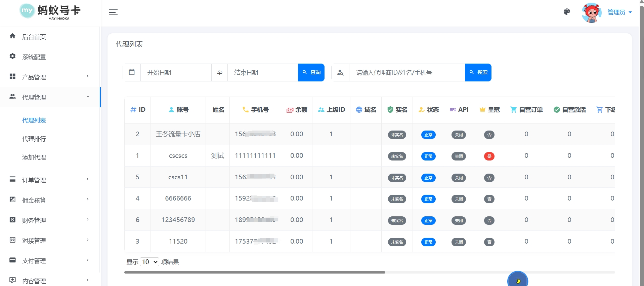The image size is (644, 286).
Task: Click the admin avatar picture
Action: tap(591, 13)
